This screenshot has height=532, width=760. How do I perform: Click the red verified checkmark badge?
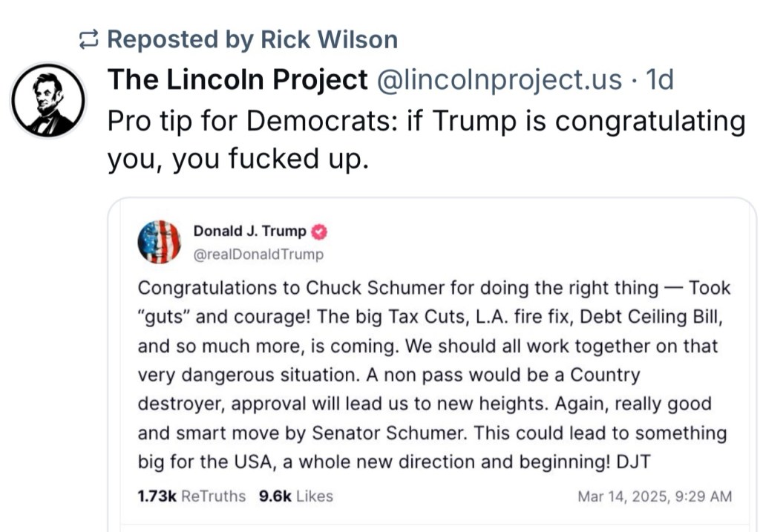click(x=320, y=232)
